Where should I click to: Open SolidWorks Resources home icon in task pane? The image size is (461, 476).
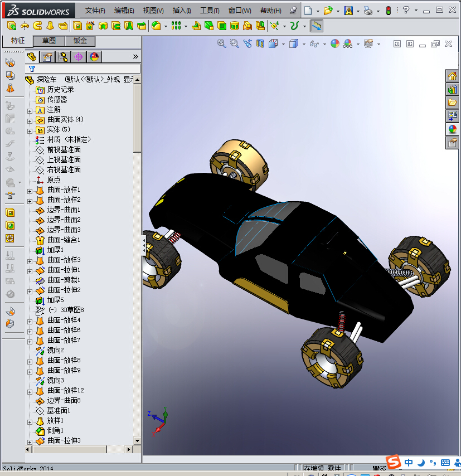[452, 76]
